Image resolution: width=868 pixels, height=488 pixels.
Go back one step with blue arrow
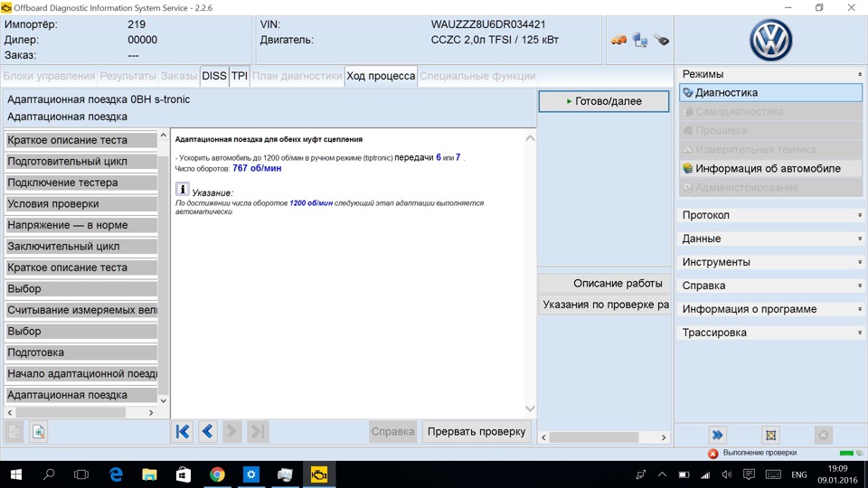[x=208, y=432]
